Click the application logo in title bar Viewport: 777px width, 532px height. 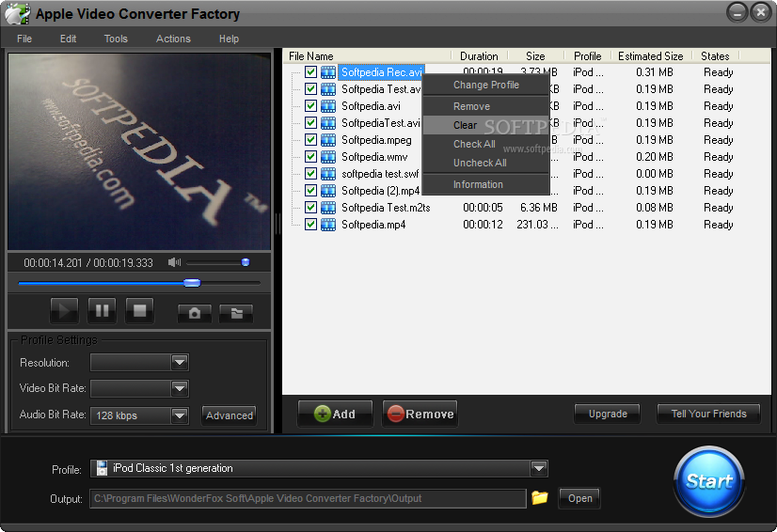point(17,13)
